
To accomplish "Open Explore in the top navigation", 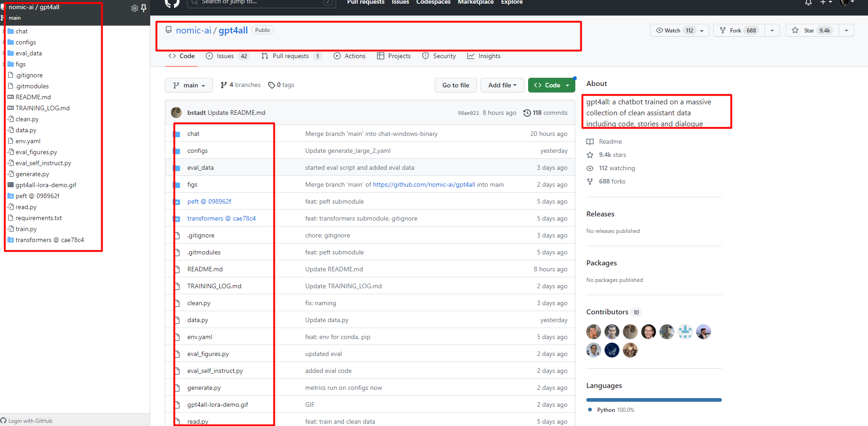I will pos(512,2).
